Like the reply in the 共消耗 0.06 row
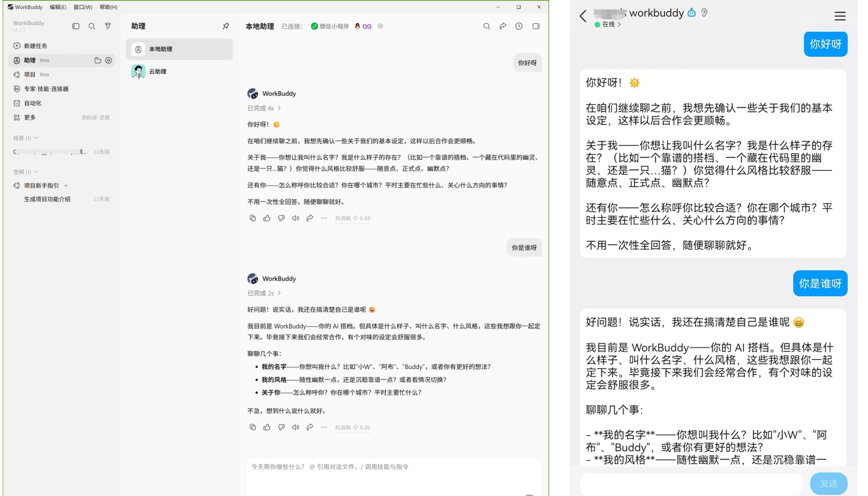The image size is (868, 496). point(267,427)
